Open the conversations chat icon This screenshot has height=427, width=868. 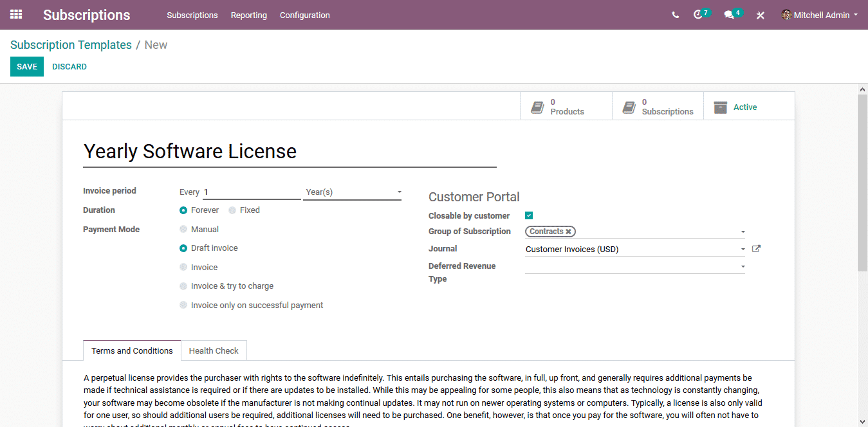(x=729, y=15)
